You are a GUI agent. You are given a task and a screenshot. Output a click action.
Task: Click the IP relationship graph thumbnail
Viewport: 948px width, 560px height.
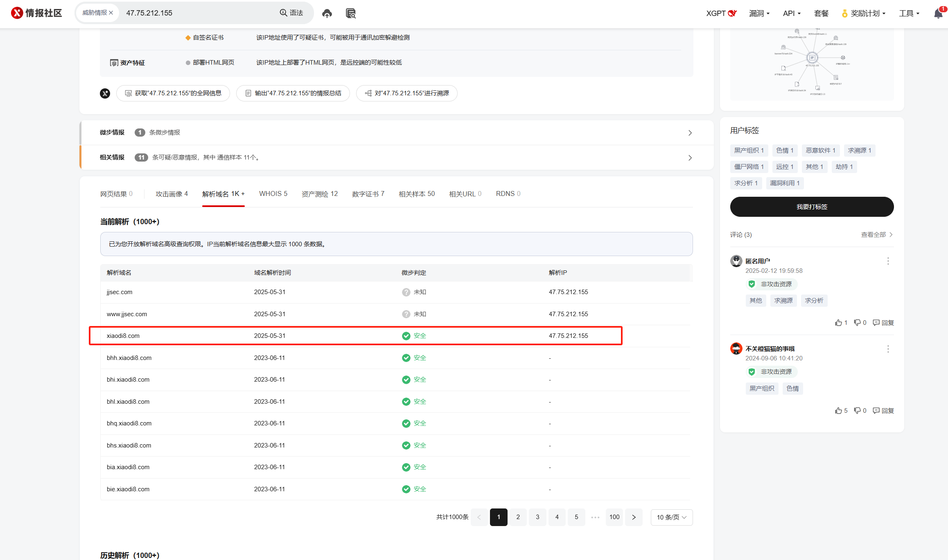(x=812, y=61)
